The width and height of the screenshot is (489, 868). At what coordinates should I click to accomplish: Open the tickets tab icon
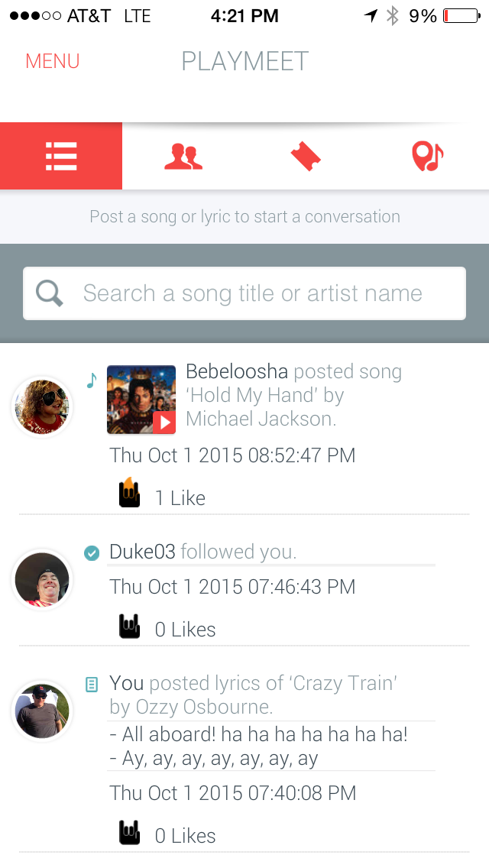pos(306,157)
